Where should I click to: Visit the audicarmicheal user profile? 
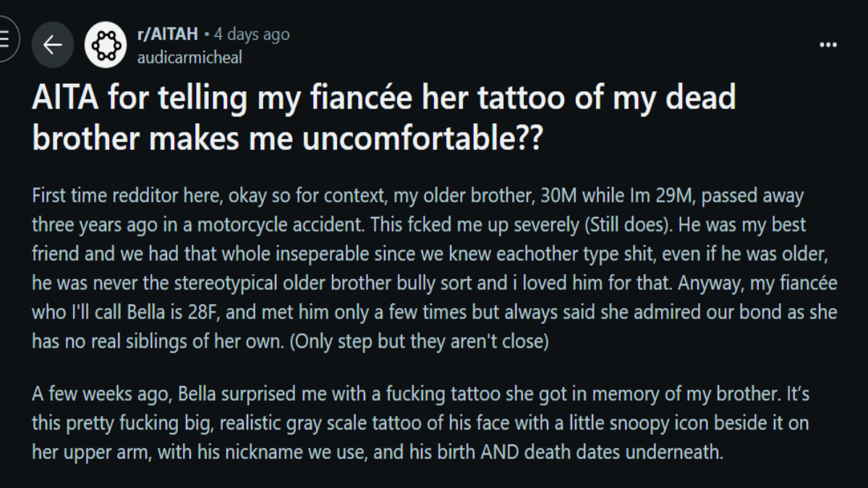(190, 57)
